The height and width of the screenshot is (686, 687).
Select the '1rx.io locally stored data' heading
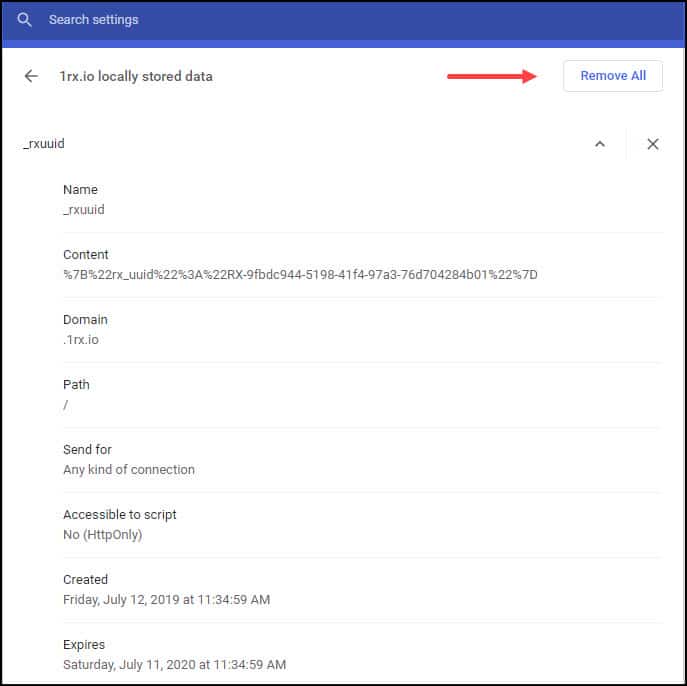(136, 77)
